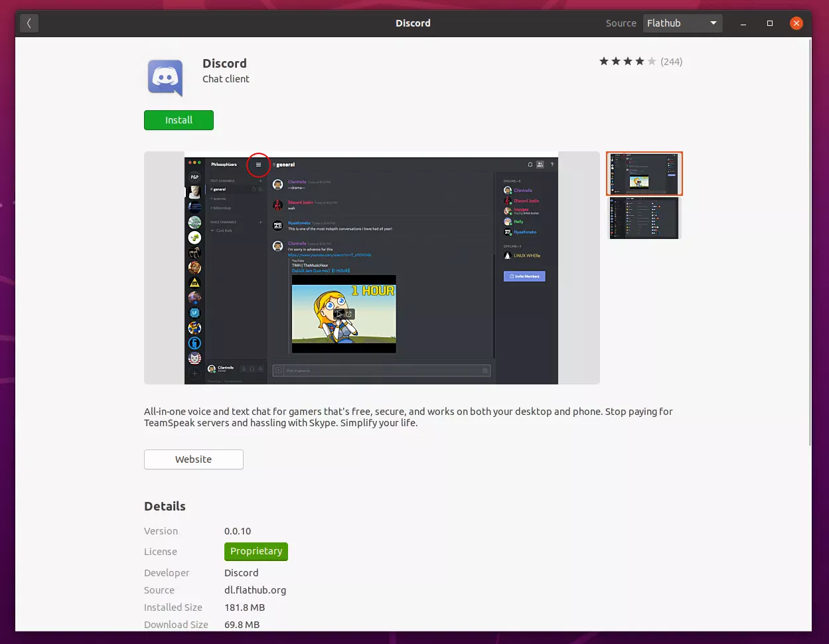
Task: Click the Installed Size label
Action: click(173, 607)
